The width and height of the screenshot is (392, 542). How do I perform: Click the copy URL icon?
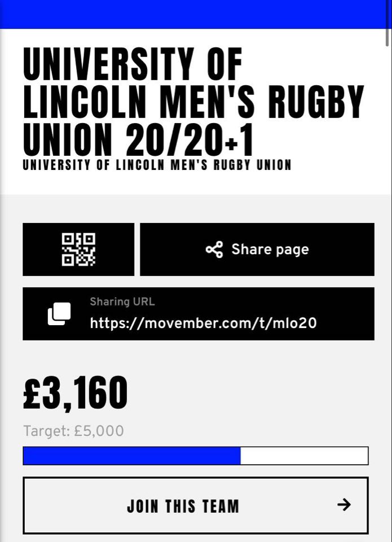coord(59,314)
